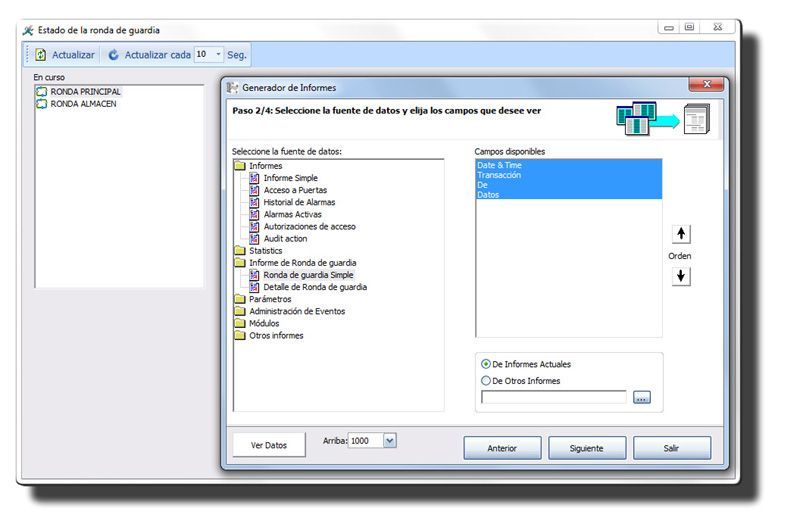This screenshot has height=524, width=800.
Task: Click the Anterior button
Action: click(502, 448)
